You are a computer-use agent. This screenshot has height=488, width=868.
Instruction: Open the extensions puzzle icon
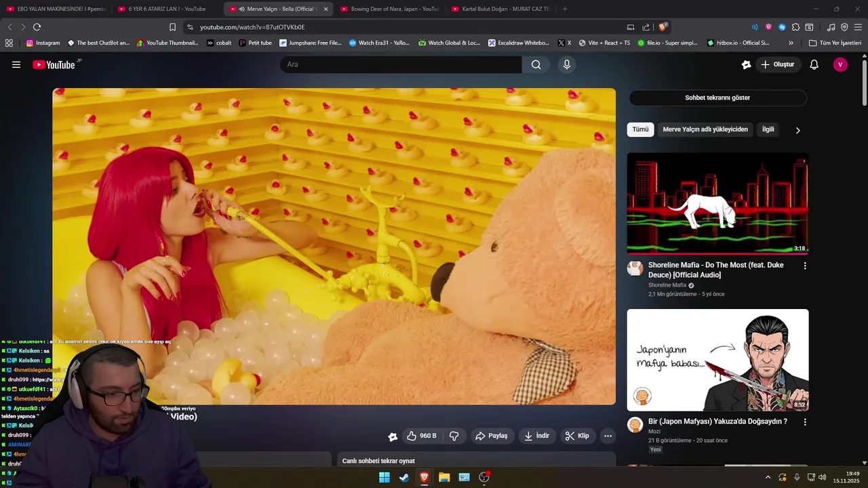pyautogui.click(x=795, y=27)
